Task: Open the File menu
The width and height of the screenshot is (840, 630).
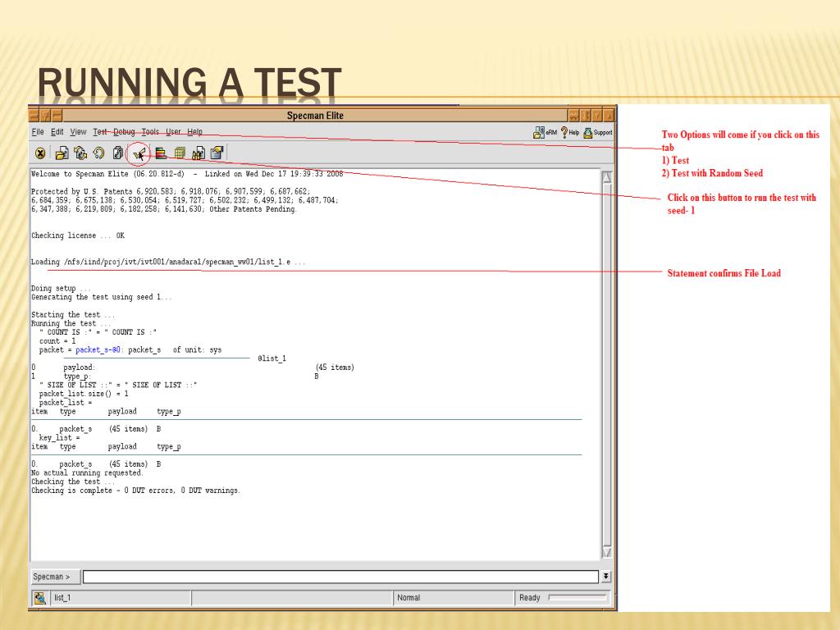Action: click(38, 132)
